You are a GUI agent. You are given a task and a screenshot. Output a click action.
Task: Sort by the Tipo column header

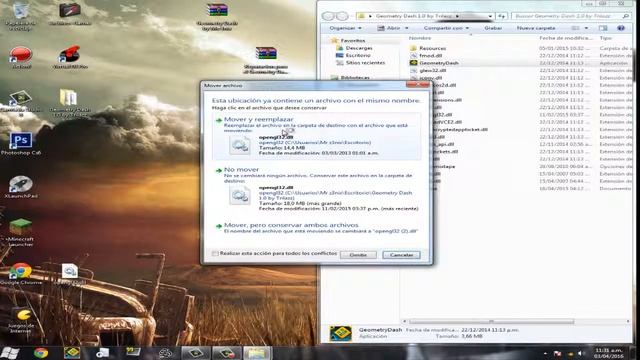pyautogui.click(x=606, y=38)
